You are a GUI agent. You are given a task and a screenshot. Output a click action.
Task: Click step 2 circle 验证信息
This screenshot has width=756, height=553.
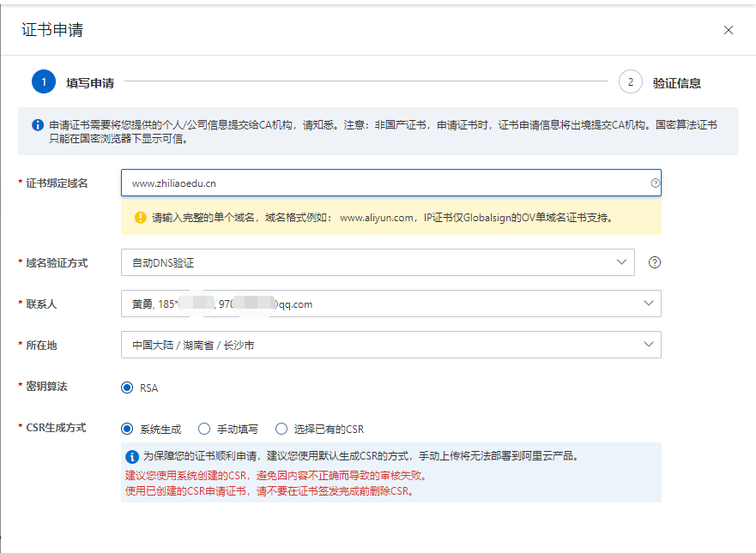pyautogui.click(x=631, y=82)
